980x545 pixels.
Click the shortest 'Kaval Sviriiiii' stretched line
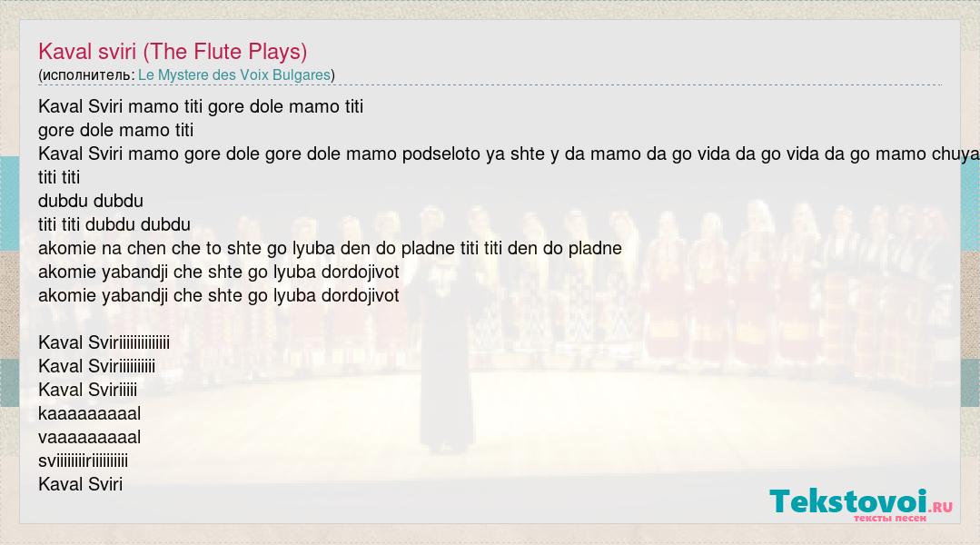[87, 390]
